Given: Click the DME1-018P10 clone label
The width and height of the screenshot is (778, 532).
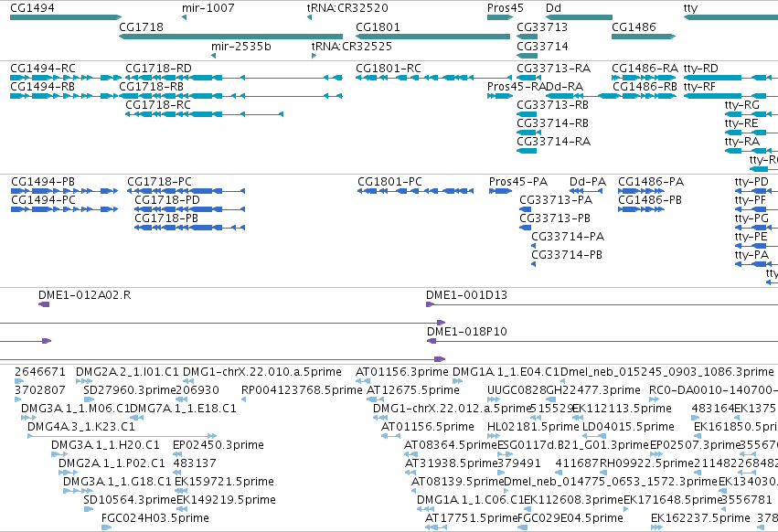Looking at the screenshot, I should (x=466, y=331).
